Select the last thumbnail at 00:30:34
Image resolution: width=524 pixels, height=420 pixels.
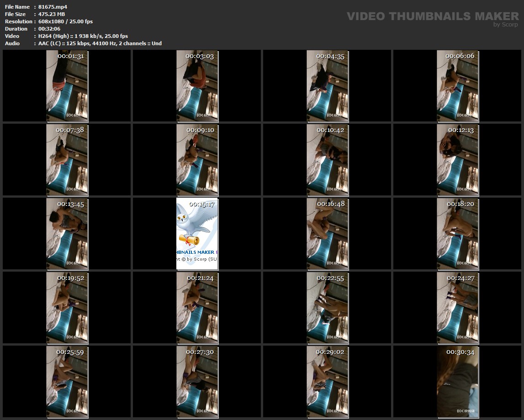click(x=458, y=382)
